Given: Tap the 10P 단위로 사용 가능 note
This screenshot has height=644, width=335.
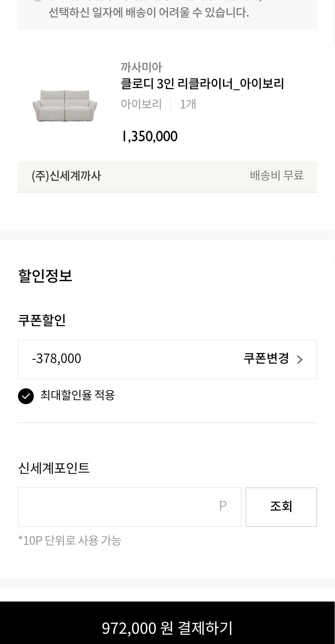Looking at the screenshot, I should (70, 541).
